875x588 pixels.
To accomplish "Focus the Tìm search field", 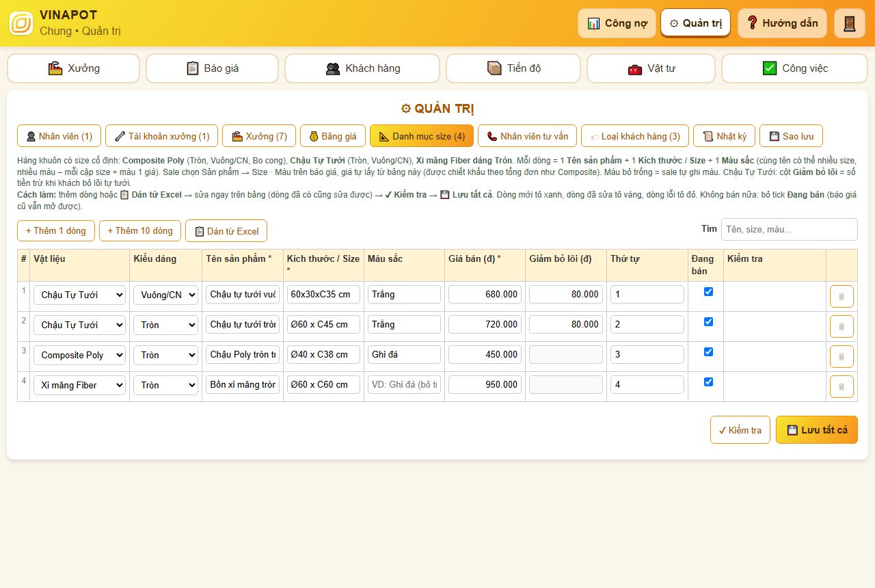I will pos(790,229).
